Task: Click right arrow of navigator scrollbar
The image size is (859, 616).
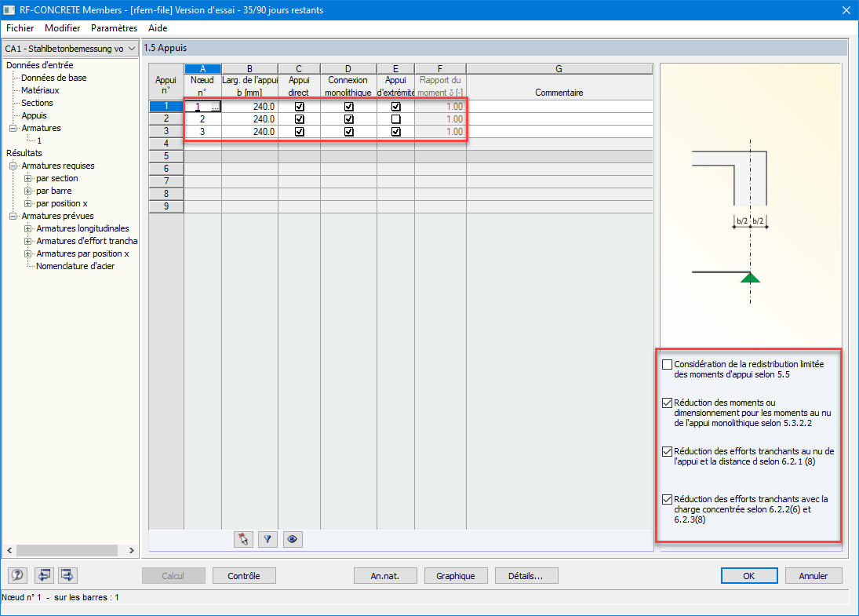Action: (x=132, y=550)
